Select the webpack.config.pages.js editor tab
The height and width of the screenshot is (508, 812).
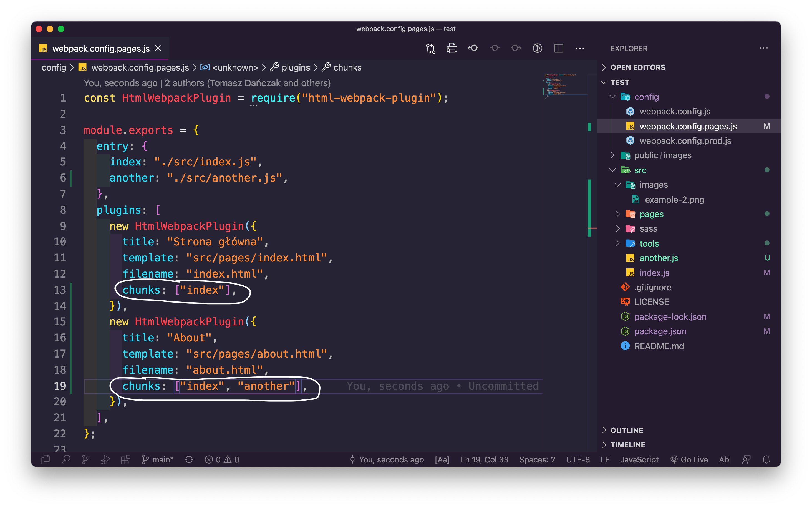point(100,48)
